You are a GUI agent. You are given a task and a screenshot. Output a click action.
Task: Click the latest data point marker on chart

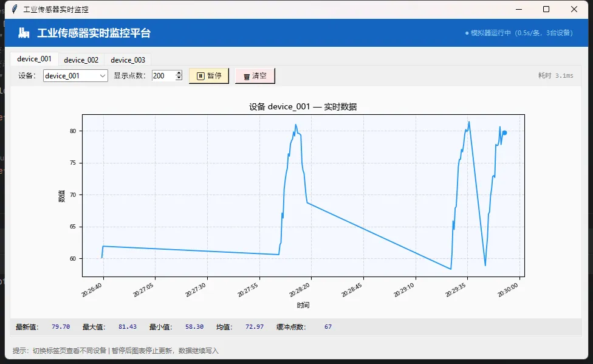tap(504, 132)
